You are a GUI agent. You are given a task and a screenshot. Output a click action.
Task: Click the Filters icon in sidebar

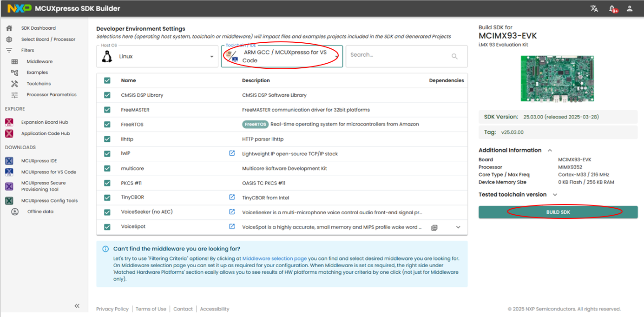(9, 50)
